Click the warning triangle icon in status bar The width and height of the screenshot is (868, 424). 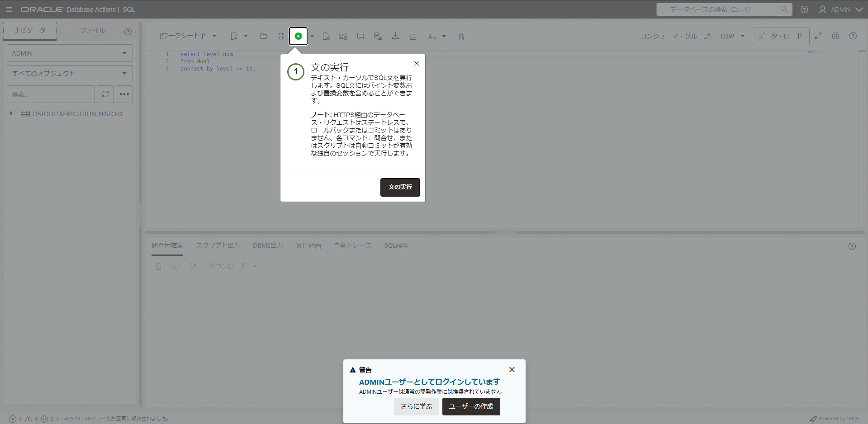28,419
